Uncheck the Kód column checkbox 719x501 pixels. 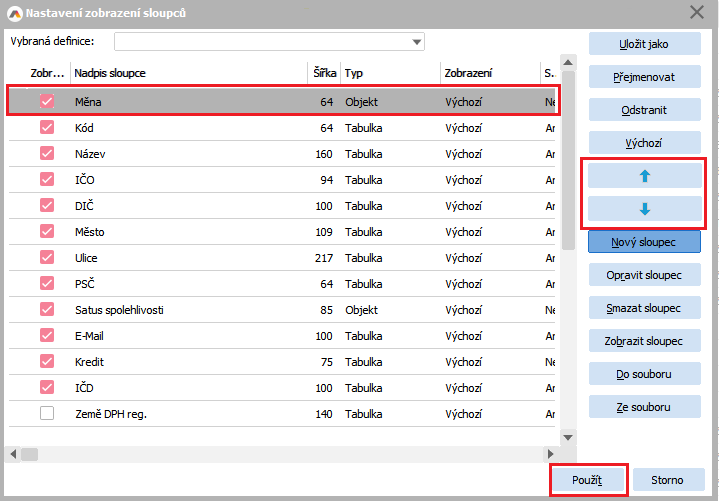47,127
